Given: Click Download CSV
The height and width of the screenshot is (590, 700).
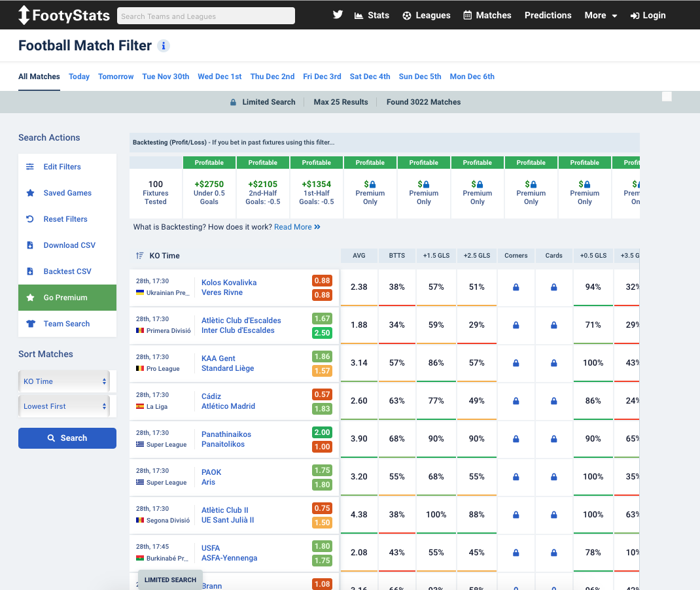Looking at the screenshot, I should tap(67, 245).
